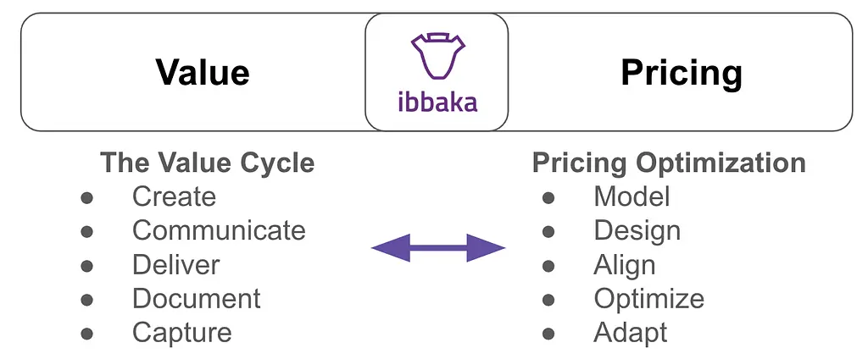Click the purple double-headed arrow
Screen dimensions: 868x359
coord(438,248)
